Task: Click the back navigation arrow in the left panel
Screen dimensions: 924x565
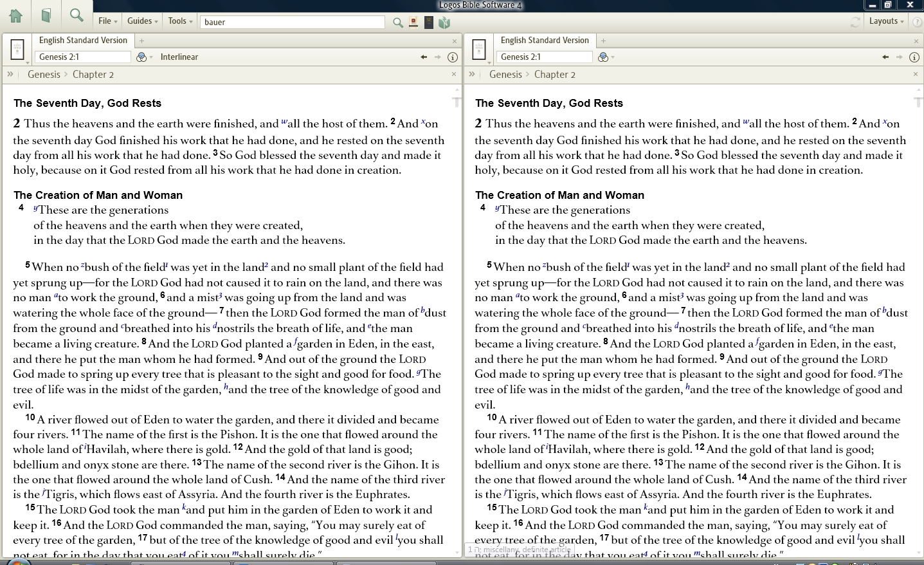Action: coord(423,57)
